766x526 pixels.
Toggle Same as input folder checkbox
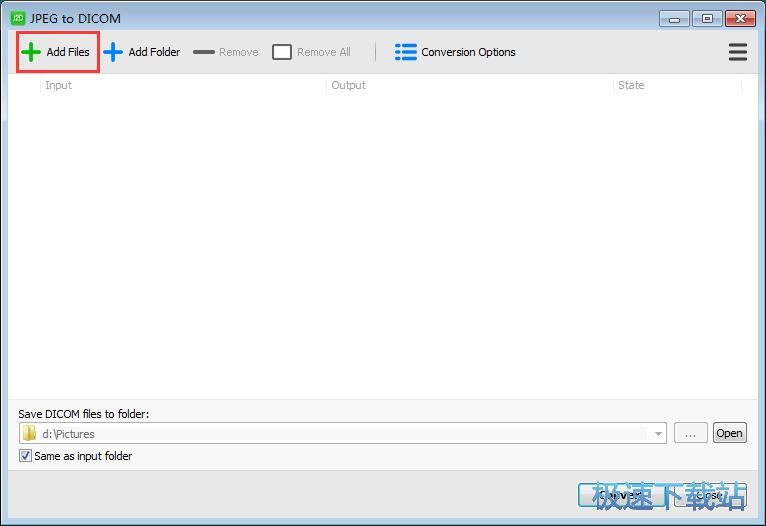tap(25, 456)
